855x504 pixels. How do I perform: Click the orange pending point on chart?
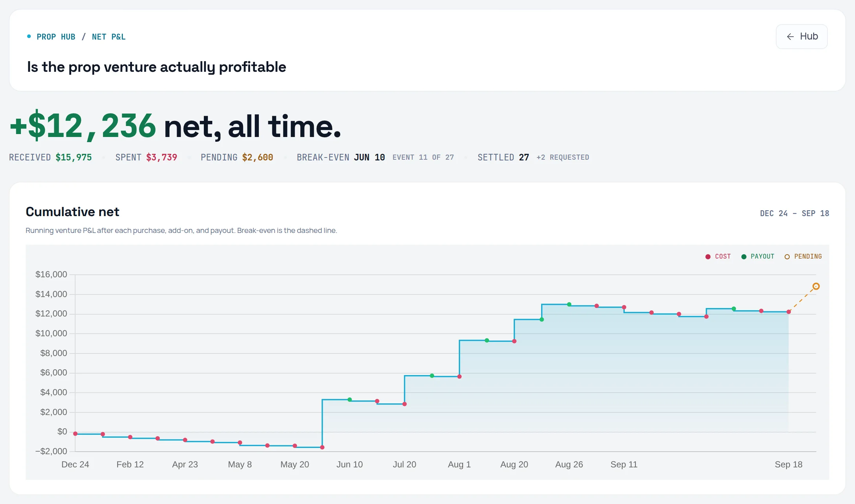coord(816,286)
